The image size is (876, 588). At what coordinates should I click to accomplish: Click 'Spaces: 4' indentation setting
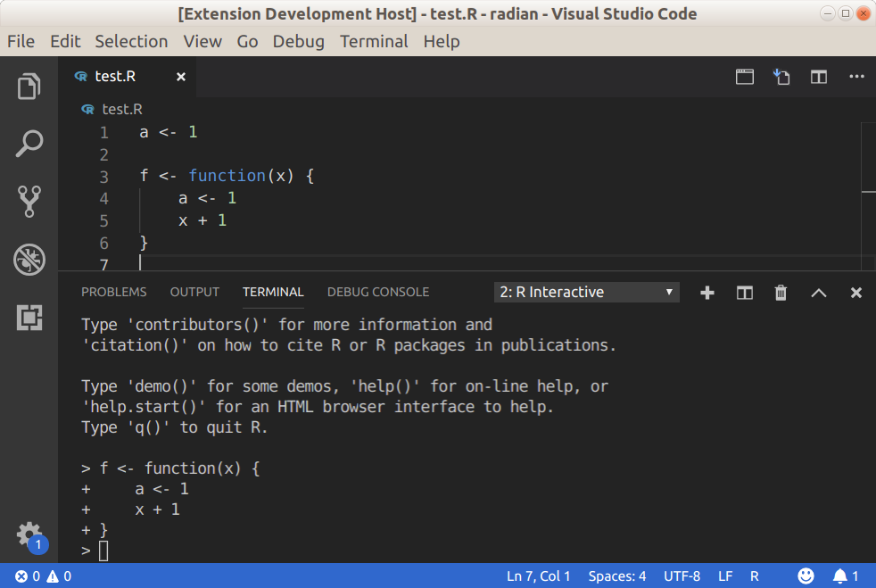616,576
